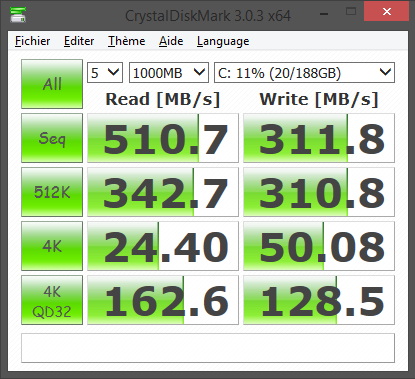Click the CrystalDiskMark app icon in title bar
This screenshot has width=415, height=379.
pos(18,15)
